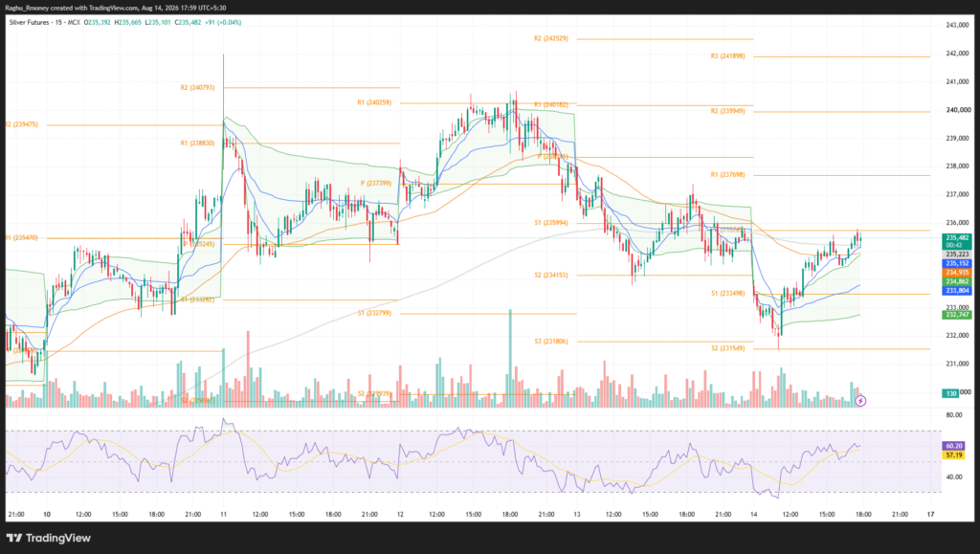Click the blue 235,152 price tag

(957, 263)
